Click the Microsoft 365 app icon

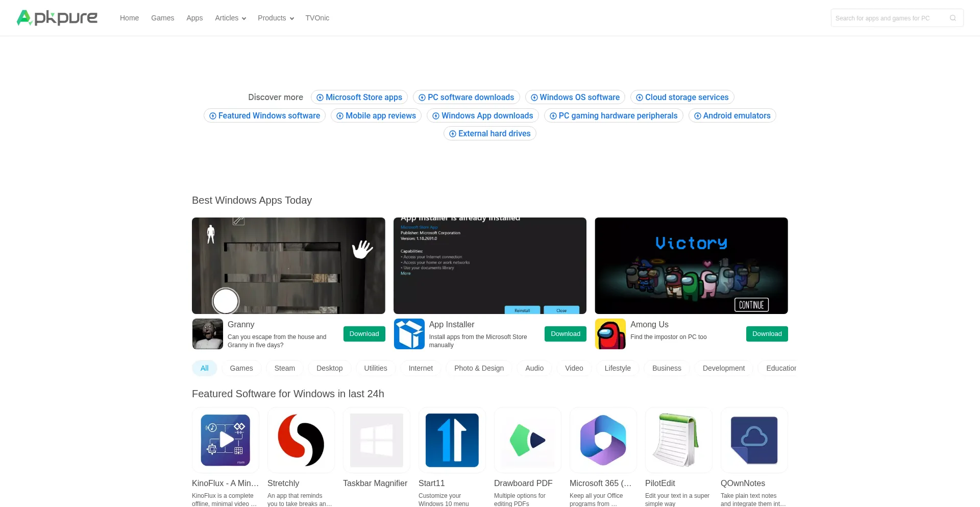tap(603, 440)
